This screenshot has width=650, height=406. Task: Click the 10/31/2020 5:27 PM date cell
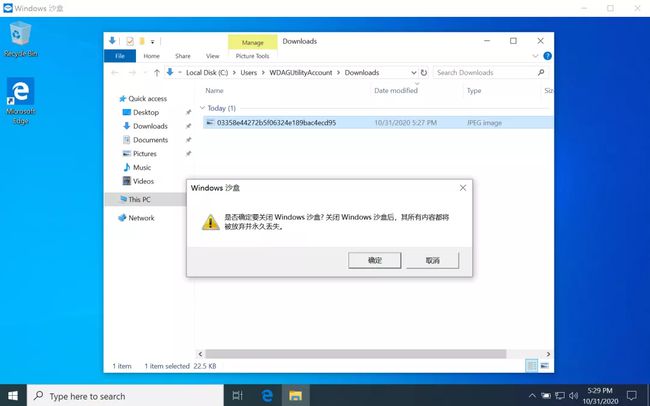tap(405, 123)
